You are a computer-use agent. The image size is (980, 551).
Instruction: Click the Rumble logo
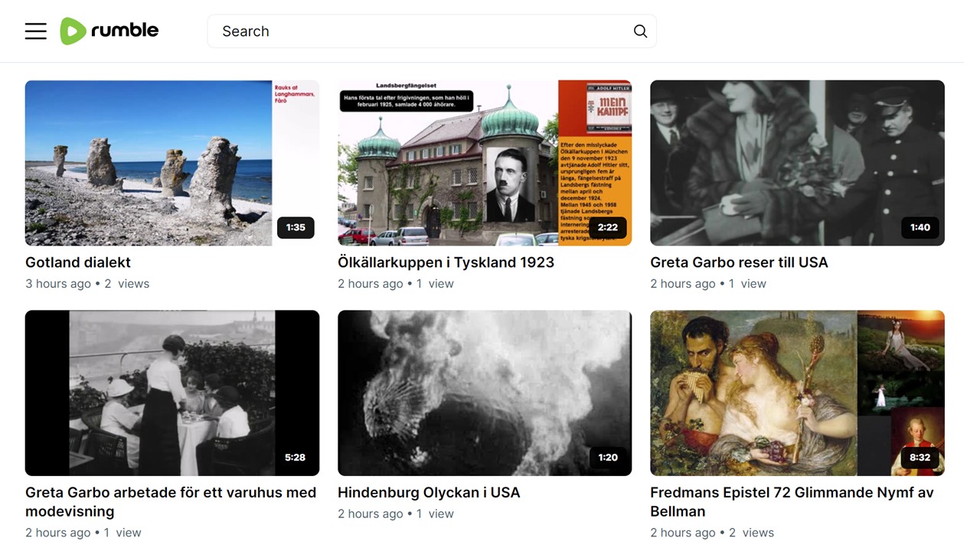[x=109, y=31]
